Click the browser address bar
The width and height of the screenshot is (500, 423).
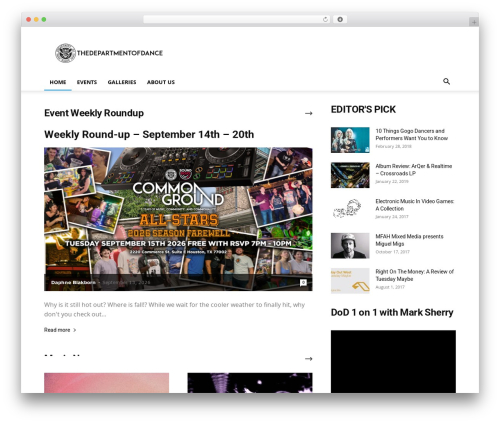point(236,19)
